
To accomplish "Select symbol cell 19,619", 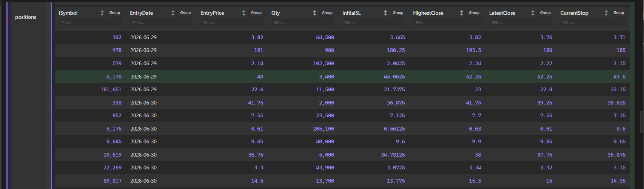I will tap(112, 155).
